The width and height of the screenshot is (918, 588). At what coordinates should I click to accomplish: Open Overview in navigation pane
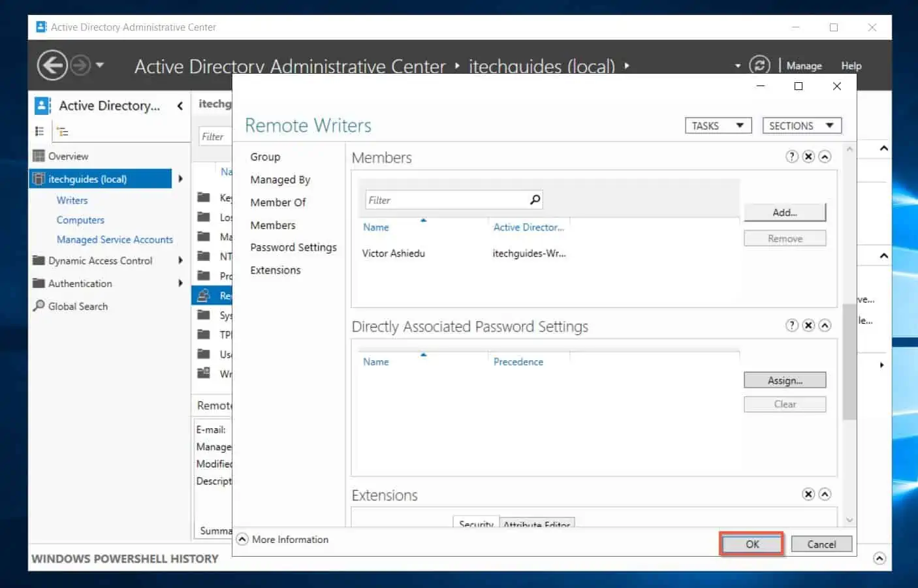[x=68, y=156]
